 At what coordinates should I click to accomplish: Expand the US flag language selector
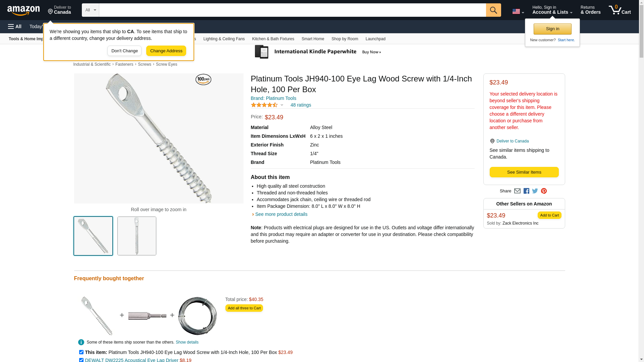click(518, 11)
